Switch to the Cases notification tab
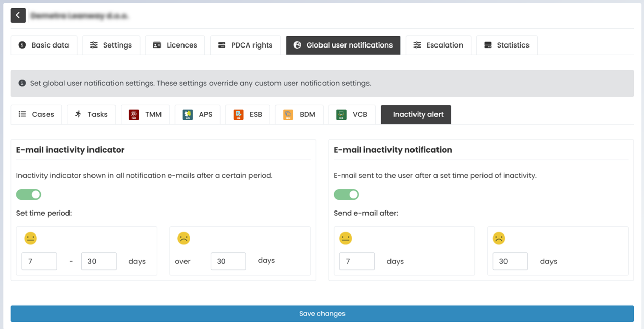This screenshot has width=644, height=329. [x=36, y=114]
